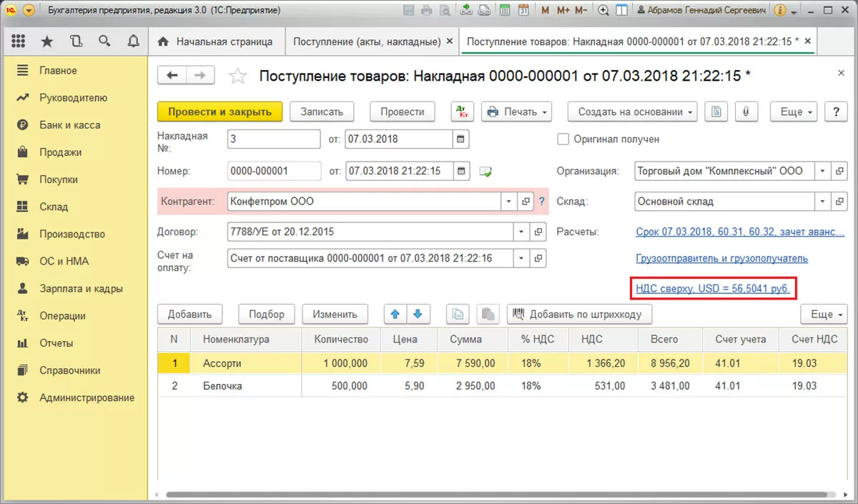Expand the Контрагент dropdown list

(x=508, y=202)
